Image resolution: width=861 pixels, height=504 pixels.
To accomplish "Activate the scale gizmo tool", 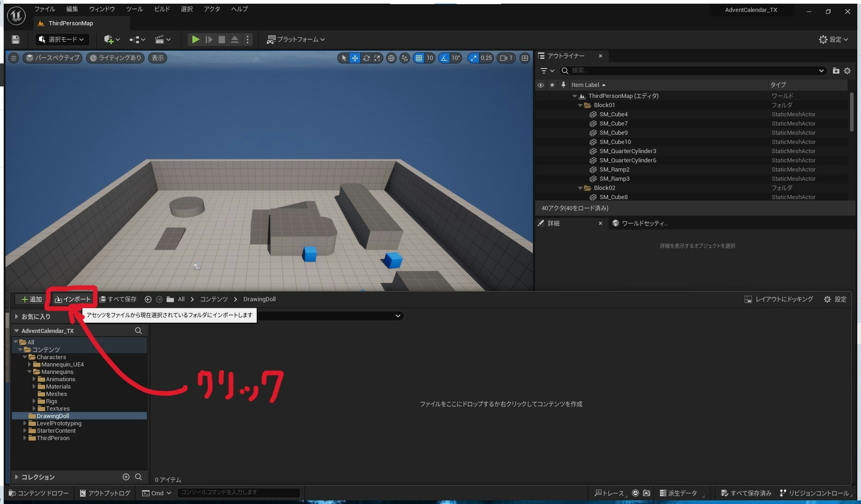I will tap(377, 58).
